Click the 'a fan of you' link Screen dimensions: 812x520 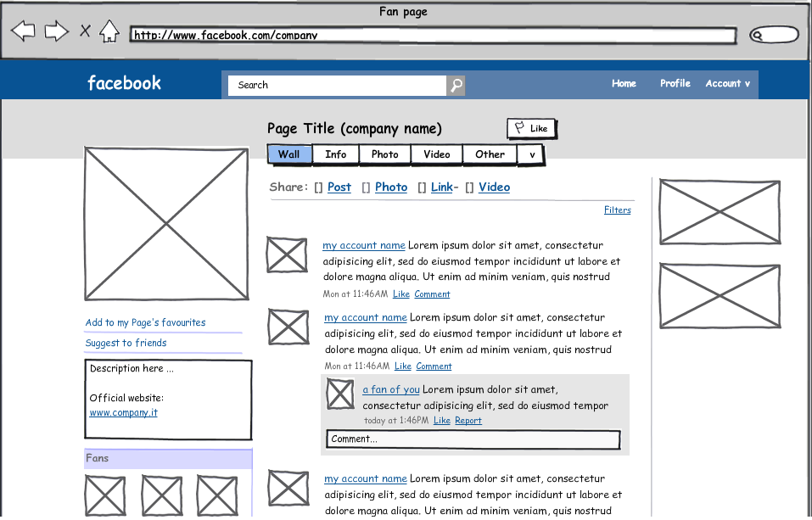pyautogui.click(x=391, y=389)
